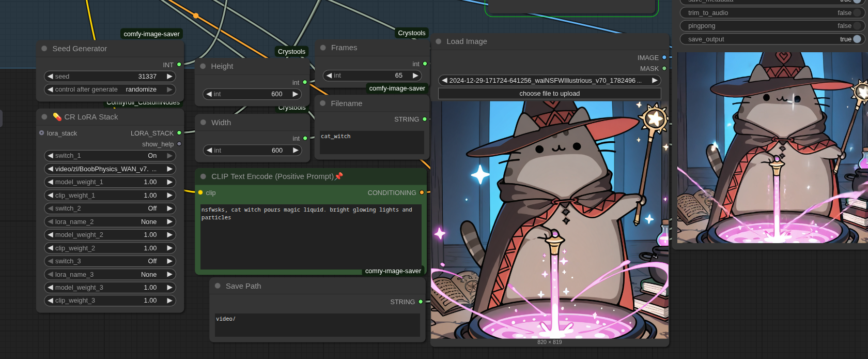This screenshot has height=359, width=868.
Task: Select next image in Load Image selector
Action: [x=655, y=81]
